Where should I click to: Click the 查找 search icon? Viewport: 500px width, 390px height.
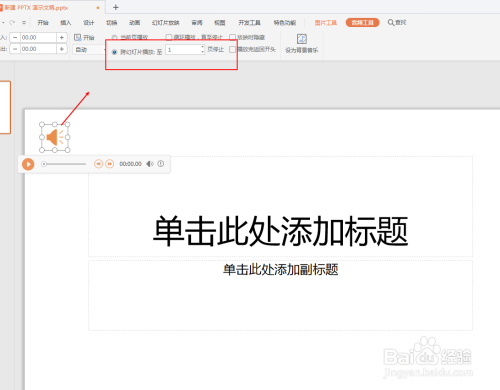[x=391, y=22]
